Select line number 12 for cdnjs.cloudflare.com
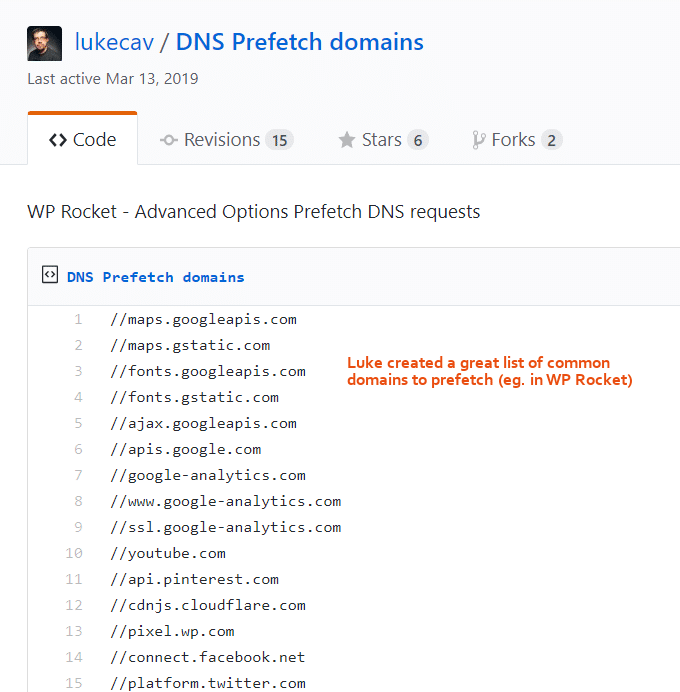Viewport: 680px width, 692px height. [x=74, y=605]
